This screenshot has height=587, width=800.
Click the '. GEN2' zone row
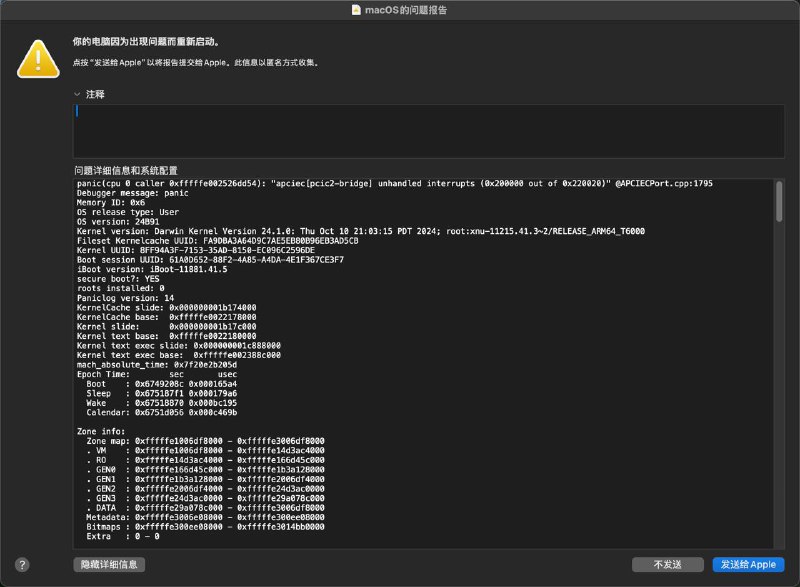tap(205, 489)
